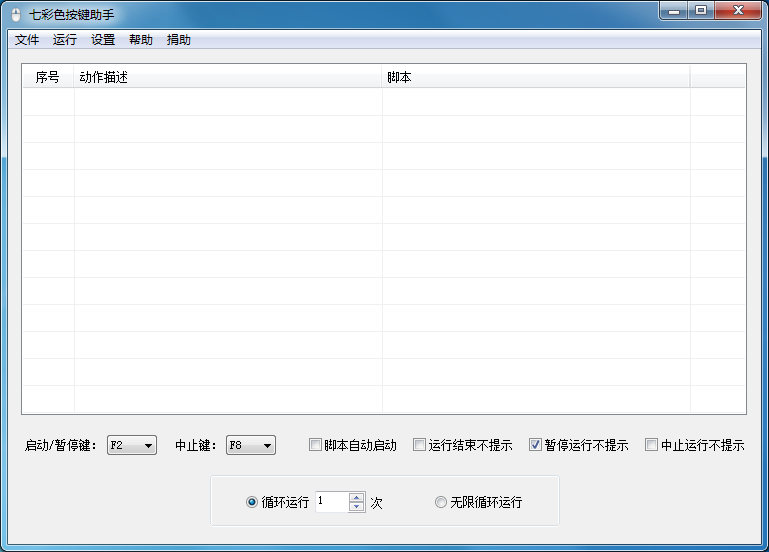Click the 序号 column header

pos(48,77)
